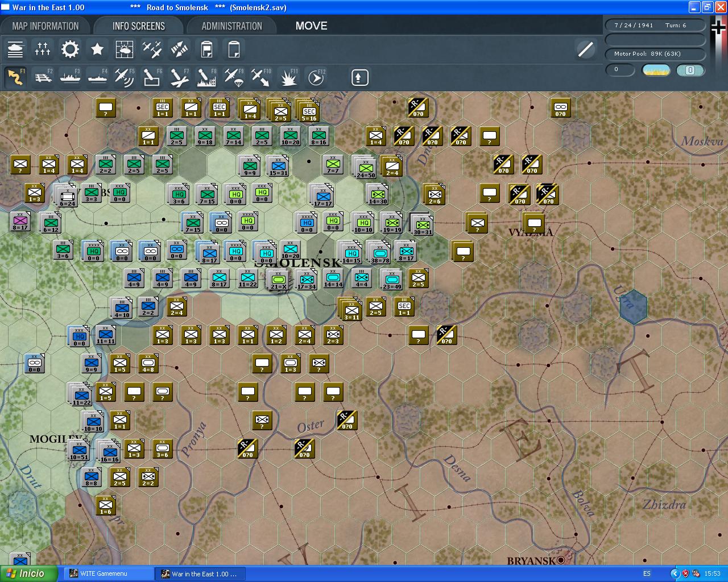Open the losses screen (crosses icon)
The height and width of the screenshot is (582, 728).
pos(43,49)
